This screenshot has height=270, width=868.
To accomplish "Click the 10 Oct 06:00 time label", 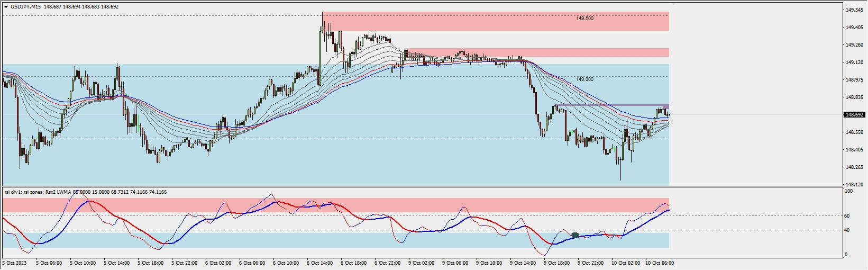I will [658, 263].
